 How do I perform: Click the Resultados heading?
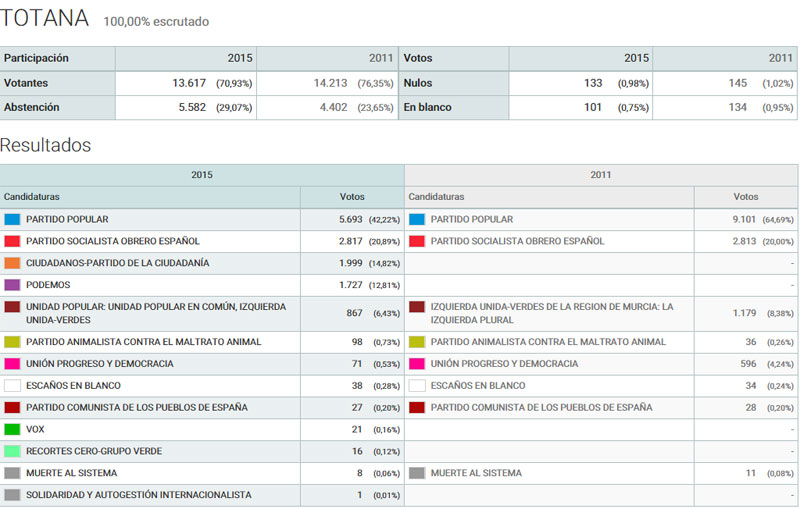pos(45,145)
